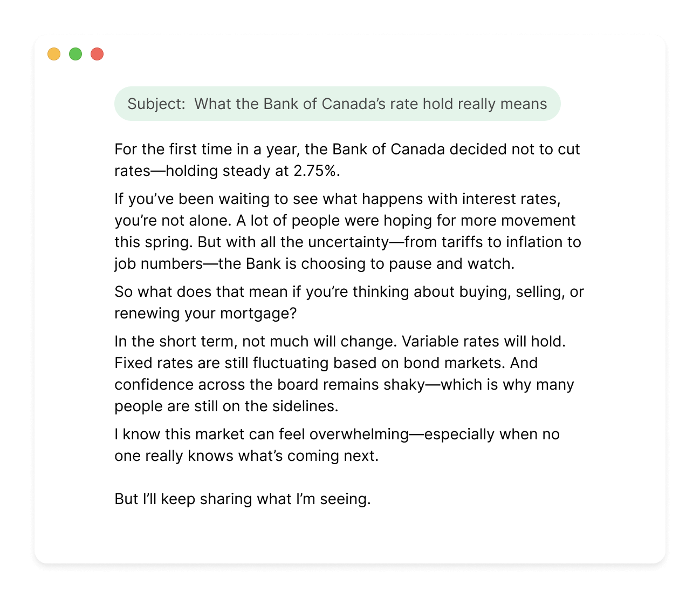Image resolution: width=700 pixels, height=598 pixels.
Task: Click the '2.75%' rate figure
Action: coord(315,171)
